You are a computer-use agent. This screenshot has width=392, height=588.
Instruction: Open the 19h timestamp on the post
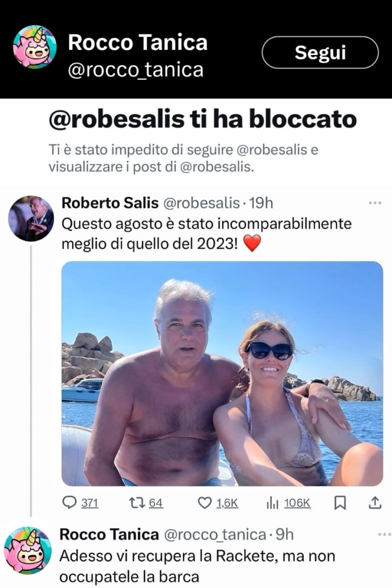pos(260,203)
